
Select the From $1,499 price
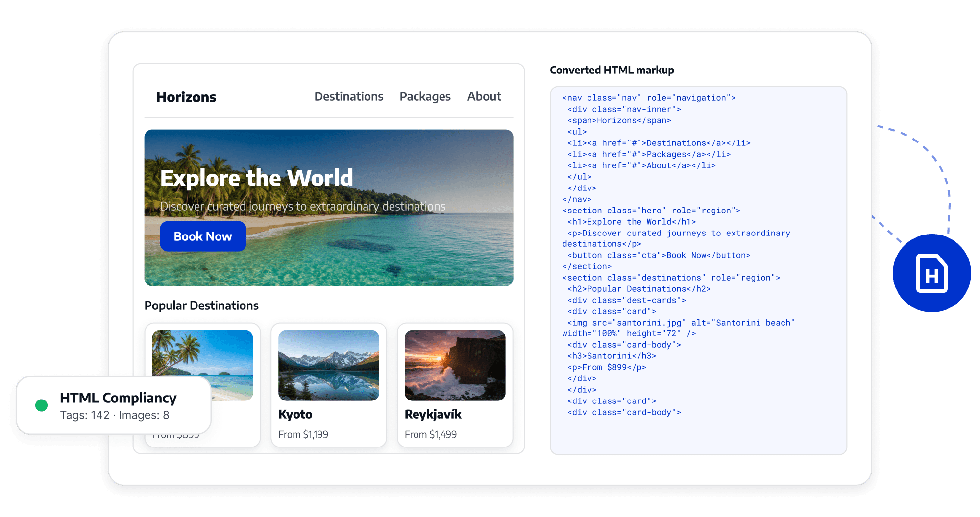click(431, 434)
